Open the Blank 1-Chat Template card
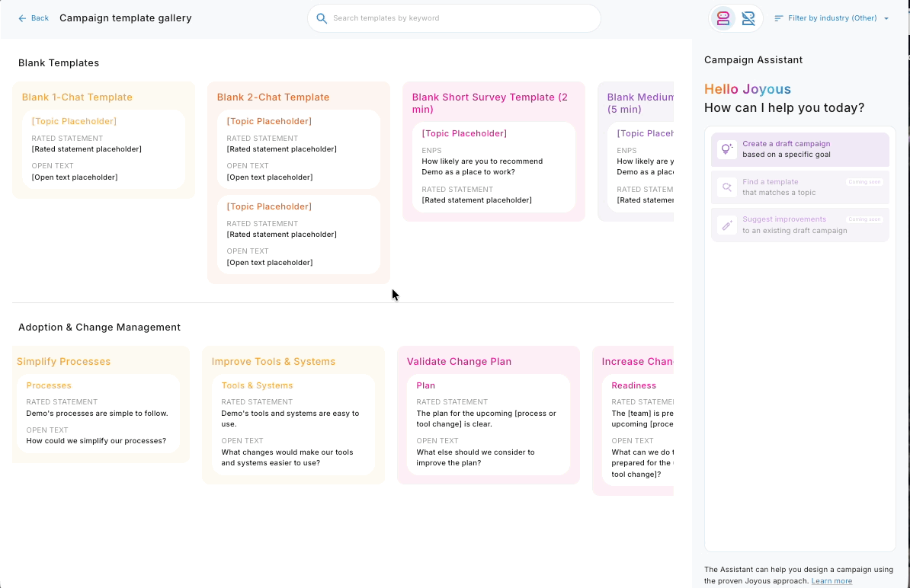The width and height of the screenshot is (910, 588). click(104, 140)
